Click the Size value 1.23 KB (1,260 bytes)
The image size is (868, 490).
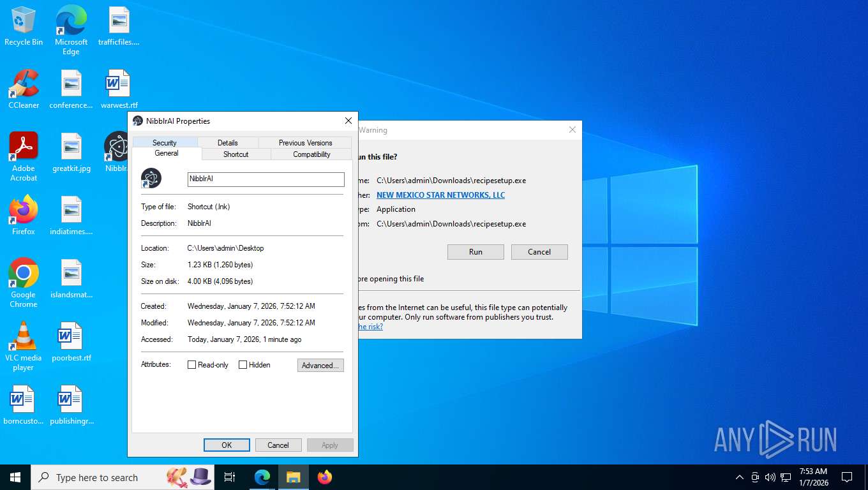[220, 265]
